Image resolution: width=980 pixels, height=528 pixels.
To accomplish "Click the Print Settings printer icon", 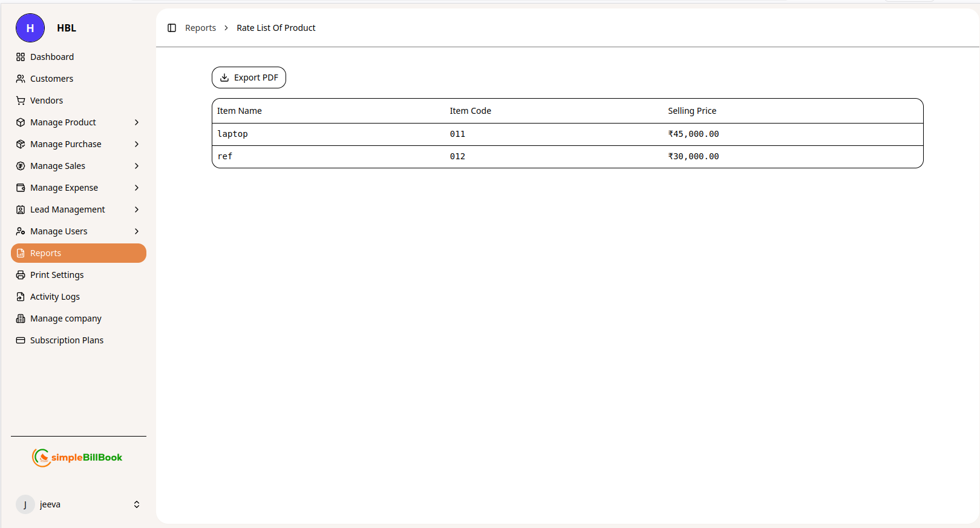I will 21,275.
